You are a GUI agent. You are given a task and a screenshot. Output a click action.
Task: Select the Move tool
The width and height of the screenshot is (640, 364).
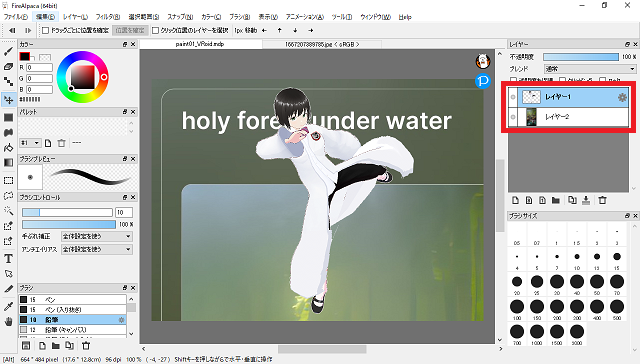(9, 100)
